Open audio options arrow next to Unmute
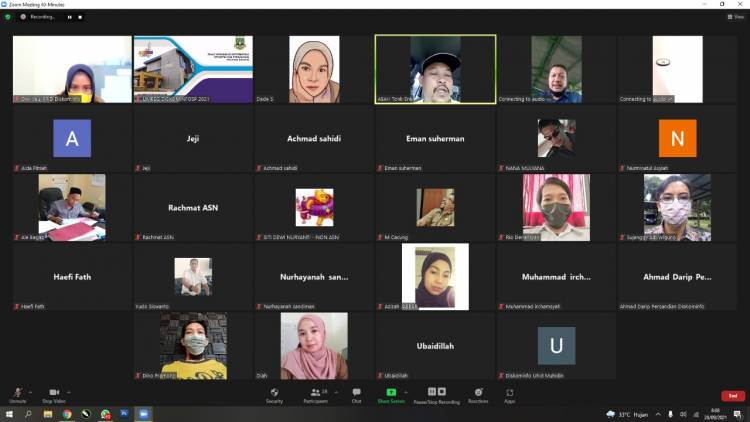The height and width of the screenshot is (422, 750). click(x=31, y=392)
